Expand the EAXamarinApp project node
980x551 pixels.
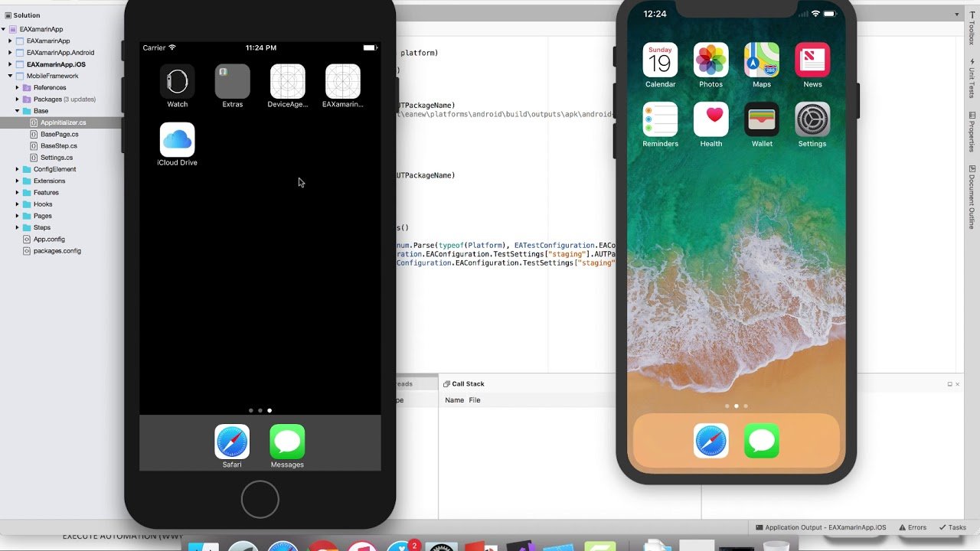(x=11, y=41)
